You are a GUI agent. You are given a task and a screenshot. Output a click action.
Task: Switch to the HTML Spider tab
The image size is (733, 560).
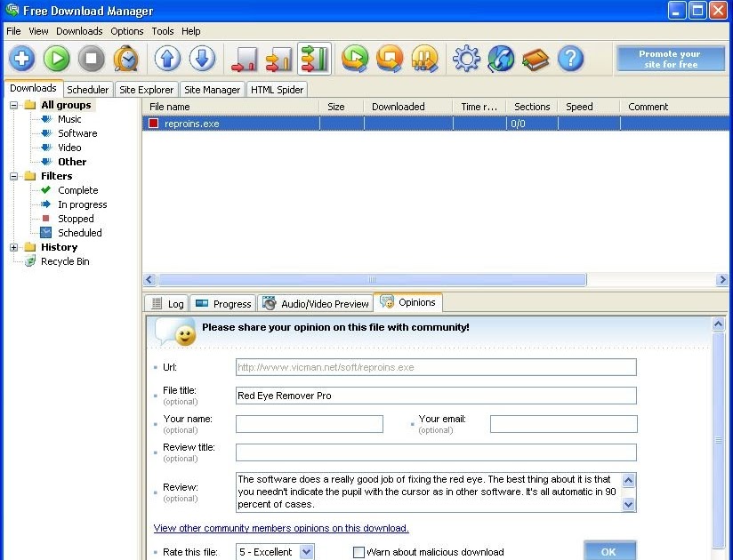(277, 89)
